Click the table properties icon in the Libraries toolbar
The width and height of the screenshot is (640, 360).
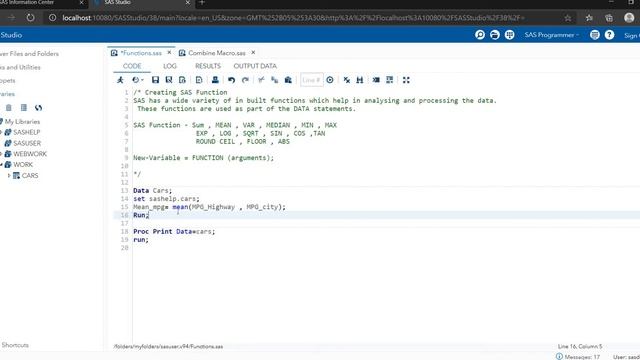[x=24, y=108]
